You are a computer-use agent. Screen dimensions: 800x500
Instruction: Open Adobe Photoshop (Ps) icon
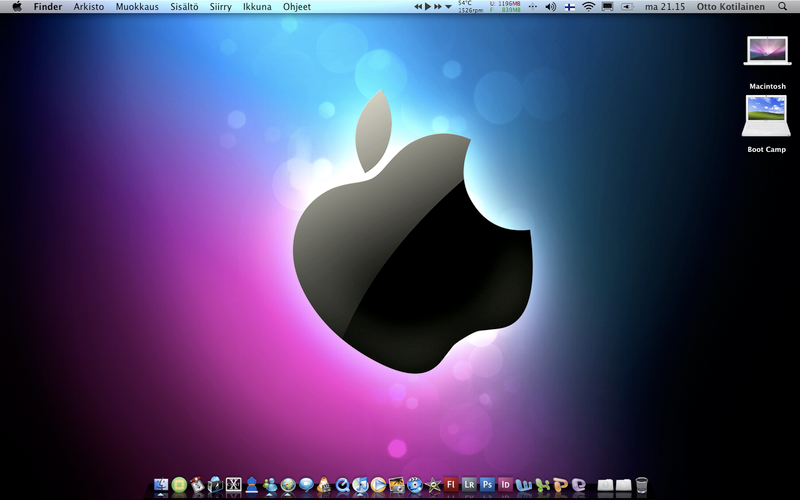click(x=487, y=484)
